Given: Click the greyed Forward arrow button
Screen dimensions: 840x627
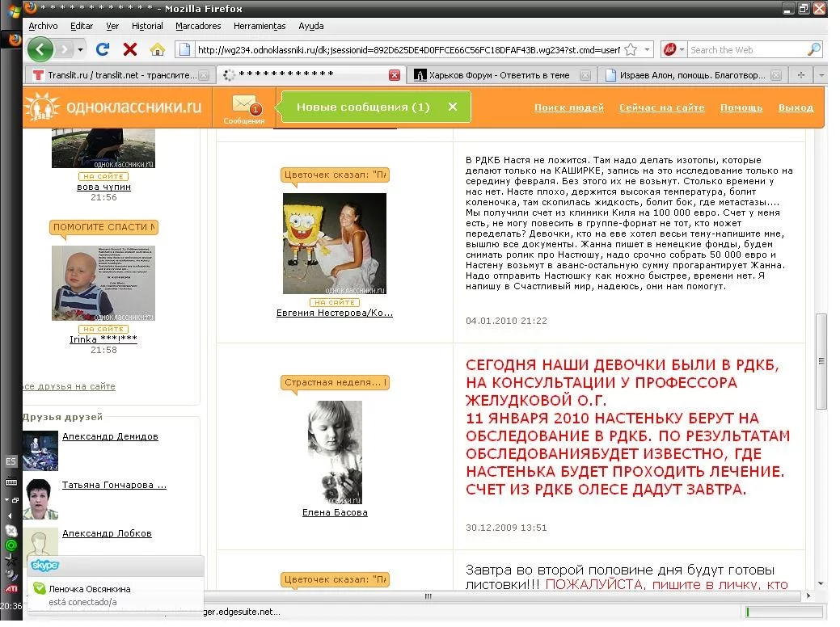Looking at the screenshot, I should 65,50.
